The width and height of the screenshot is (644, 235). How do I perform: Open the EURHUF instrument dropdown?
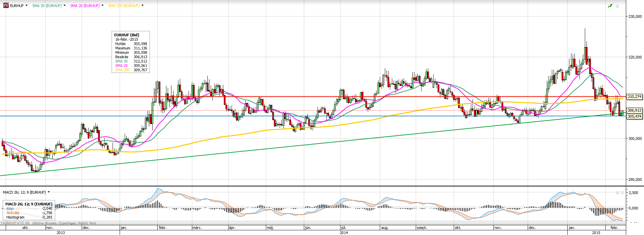point(27,5)
